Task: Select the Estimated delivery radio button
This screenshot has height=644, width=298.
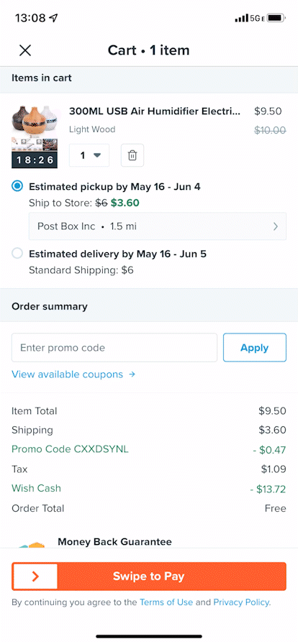Action: coord(17,254)
